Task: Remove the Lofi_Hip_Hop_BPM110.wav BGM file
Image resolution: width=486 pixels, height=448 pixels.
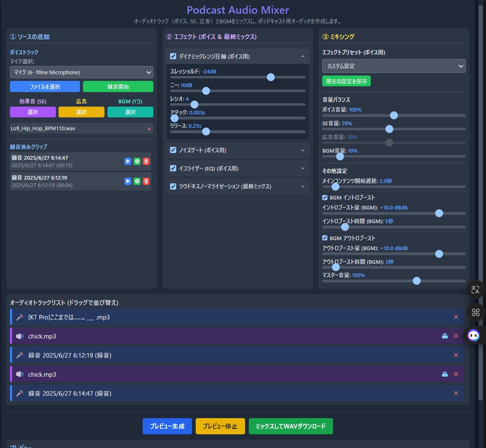Action: tap(149, 129)
